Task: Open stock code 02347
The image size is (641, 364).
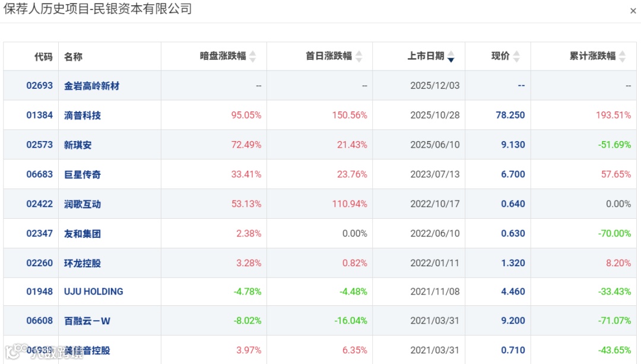Action: coord(40,233)
